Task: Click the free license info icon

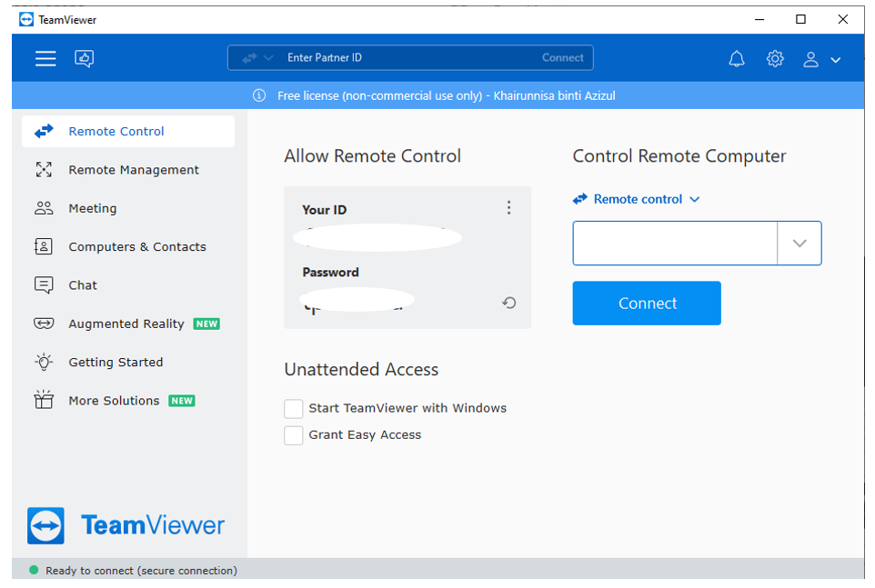Action: coord(259,95)
